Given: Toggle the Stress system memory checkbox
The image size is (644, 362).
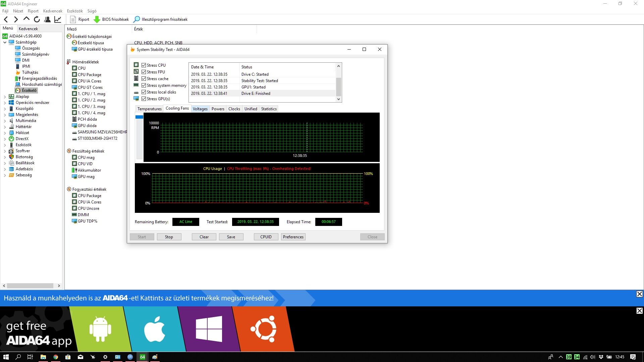Looking at the screenshot, I should (x=144, y=85).
